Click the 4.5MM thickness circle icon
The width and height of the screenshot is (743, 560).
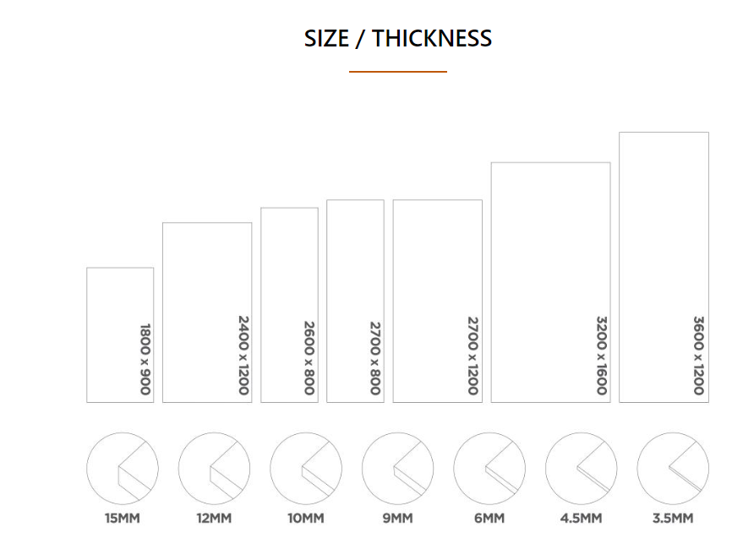point(582,468)
